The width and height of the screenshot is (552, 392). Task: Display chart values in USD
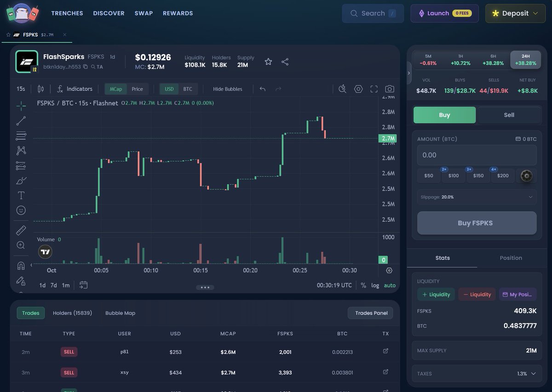click(169, 89)
